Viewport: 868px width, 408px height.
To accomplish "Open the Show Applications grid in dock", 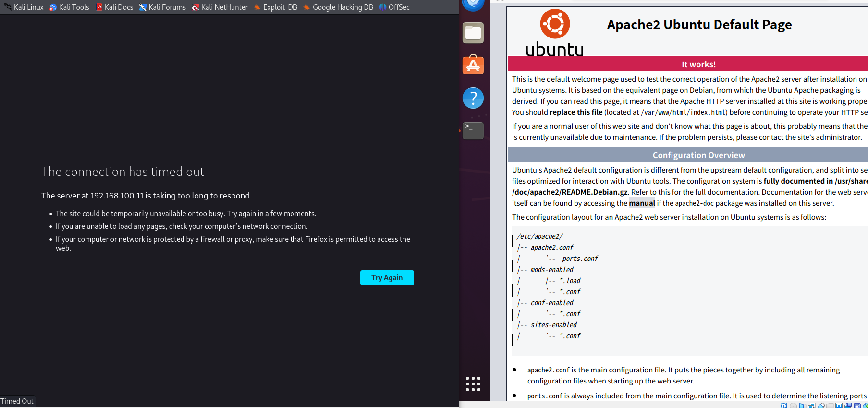I will pyautogui.click(x=473, y=384).
